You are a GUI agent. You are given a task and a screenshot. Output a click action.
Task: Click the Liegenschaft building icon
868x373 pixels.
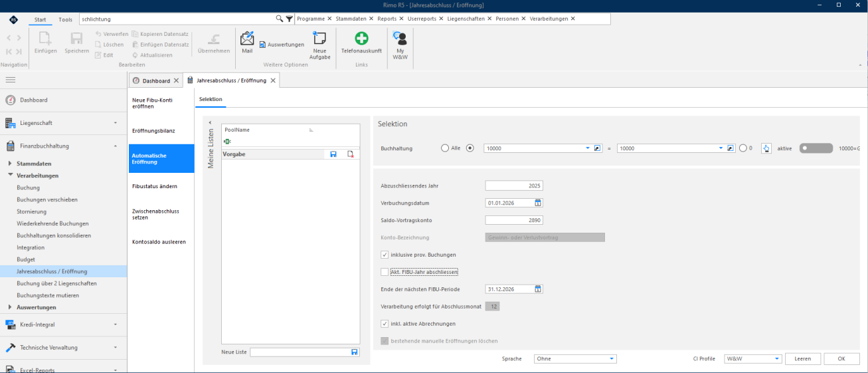point(10,123)
